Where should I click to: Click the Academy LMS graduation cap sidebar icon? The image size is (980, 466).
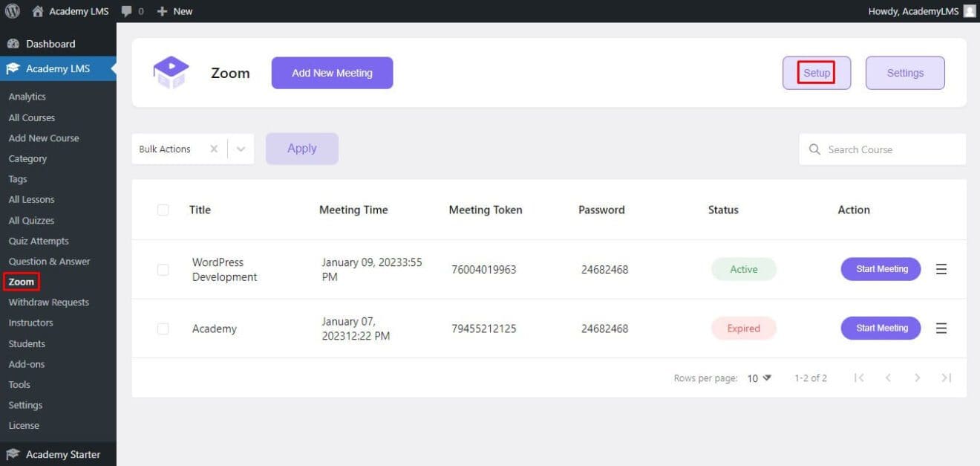13,68
